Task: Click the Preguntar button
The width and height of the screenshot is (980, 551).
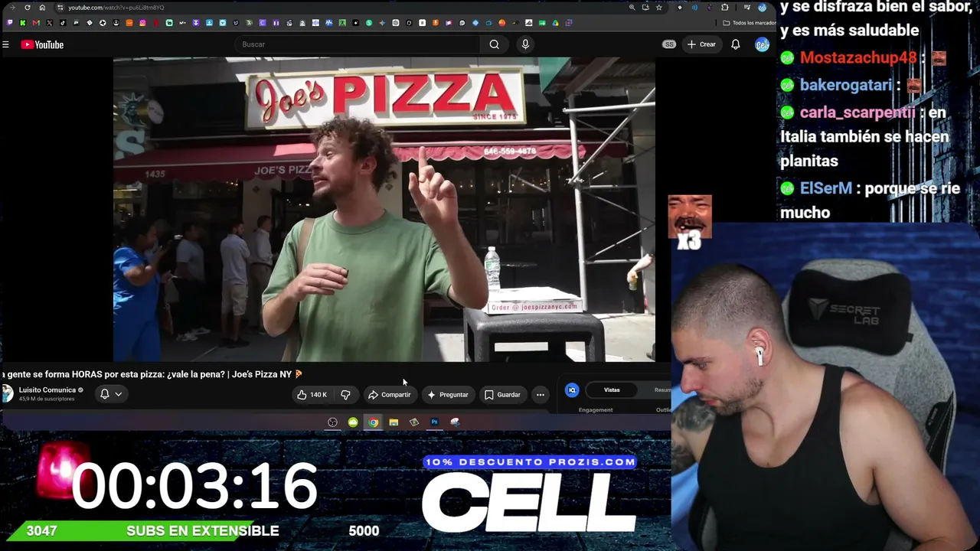Action: coord(447,395)
